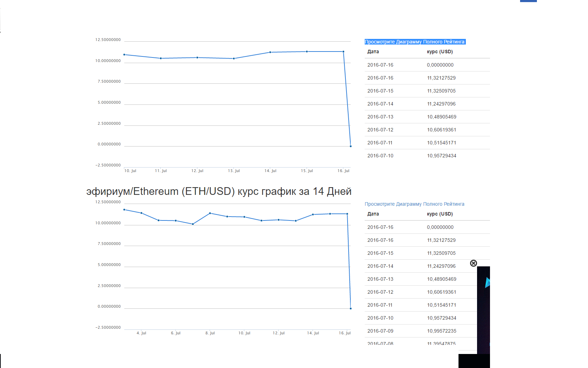The height and width of the screenshot is (368, 588).
Task: Click the blue button at top-right corner
Action: click(528, 1)
